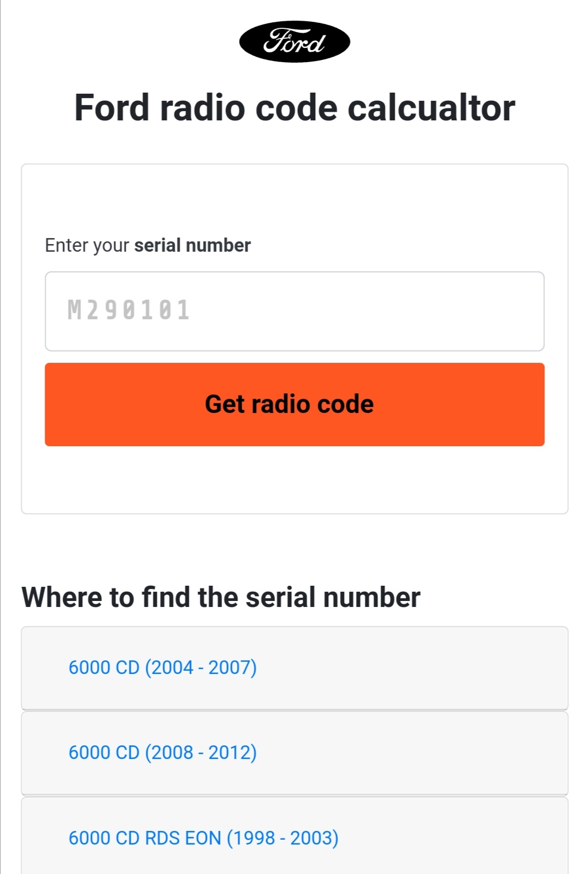Select the 2008 - 2012 radio model entry
The height and width of the screenshot is (874, 588).
(x=162, y=752)
